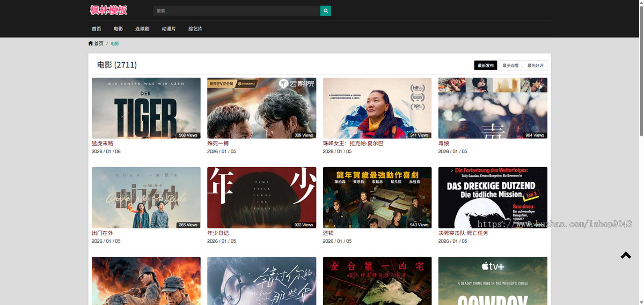
Task: Open the Das Dreckige Dutzend poster
Action: coord(493,198)
